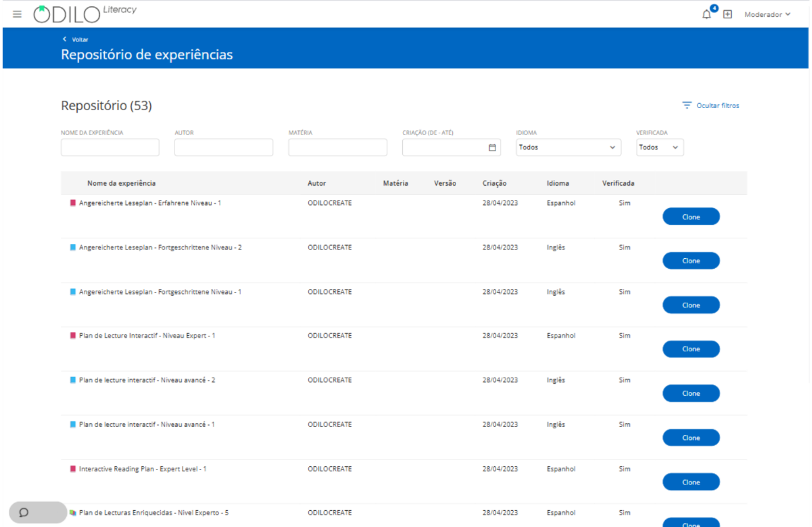Click the Autor column header
The width and height of the screenshot is (812, 527).
[317, 183]
